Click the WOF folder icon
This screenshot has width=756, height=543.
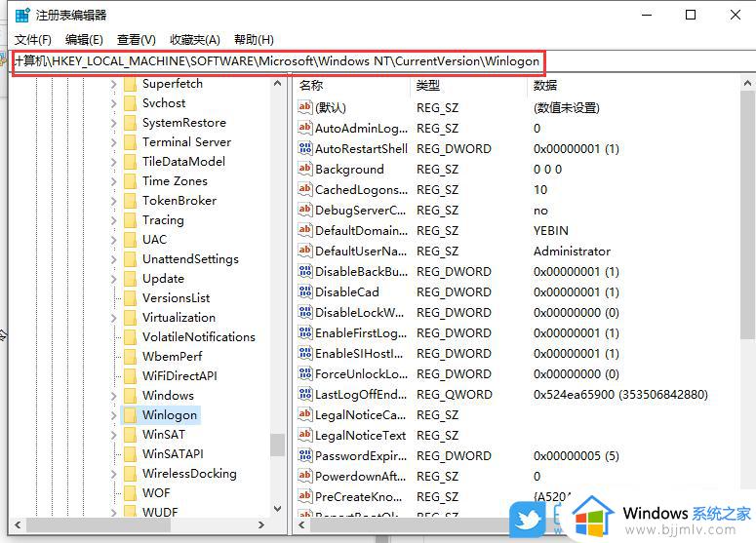[130, 493]
